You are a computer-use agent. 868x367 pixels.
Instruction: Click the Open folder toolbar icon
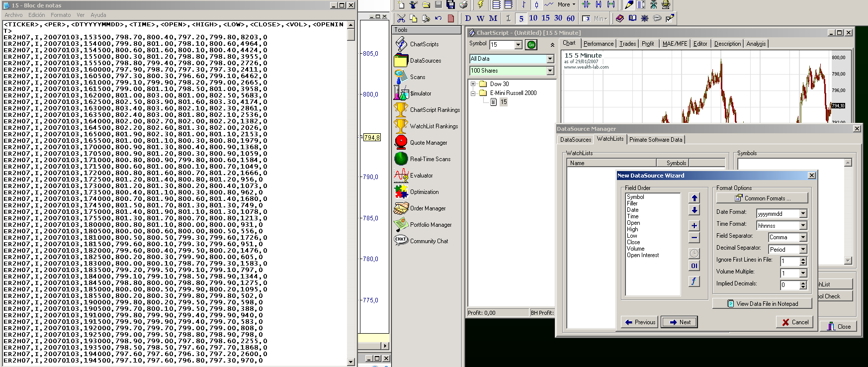pos(426,4)
